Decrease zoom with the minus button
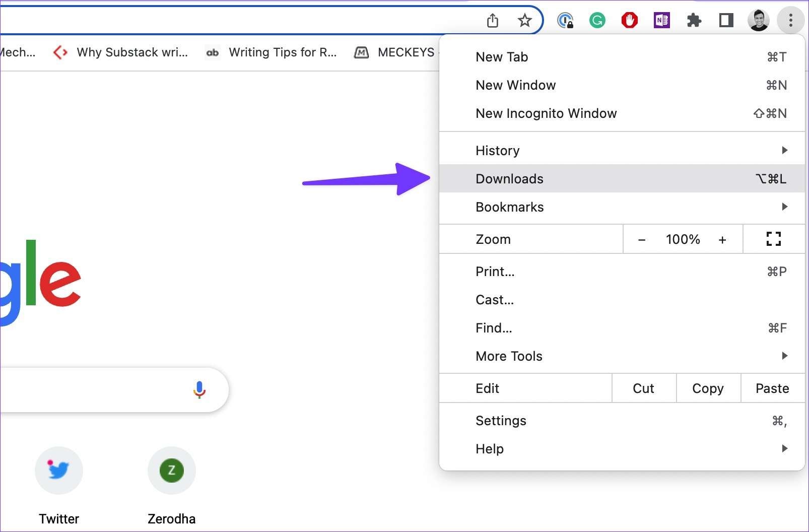 642,240
